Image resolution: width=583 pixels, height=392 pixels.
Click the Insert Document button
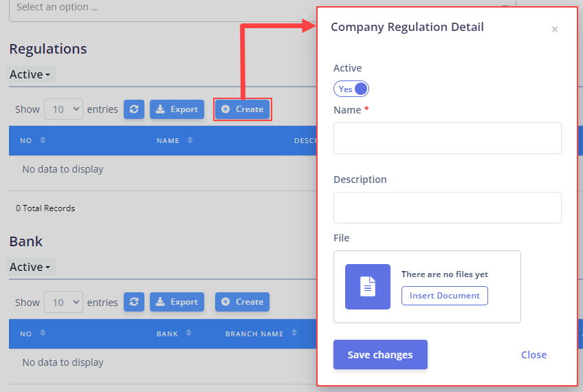tap(445, 296)
